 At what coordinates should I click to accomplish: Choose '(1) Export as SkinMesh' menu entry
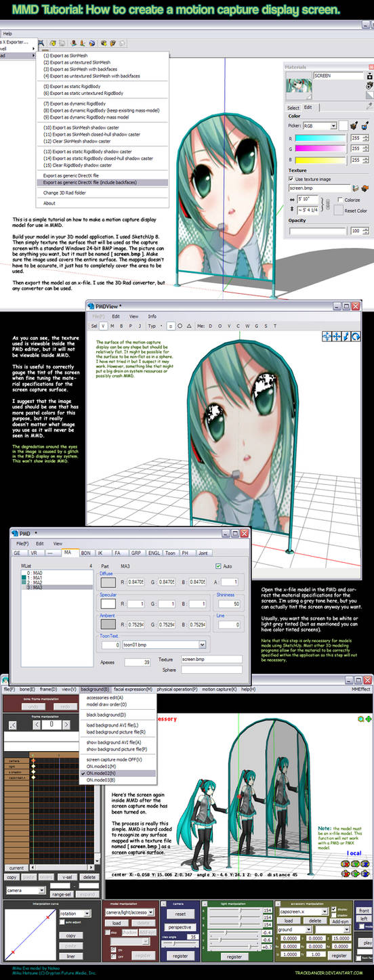(x=65, y=55)
